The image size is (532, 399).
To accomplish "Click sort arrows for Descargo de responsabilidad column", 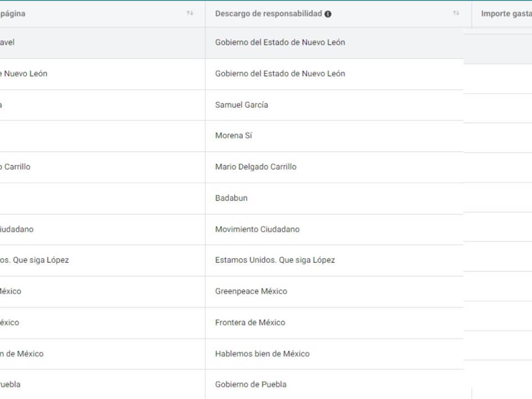I will pyautogui.click(x=456, y=13).
